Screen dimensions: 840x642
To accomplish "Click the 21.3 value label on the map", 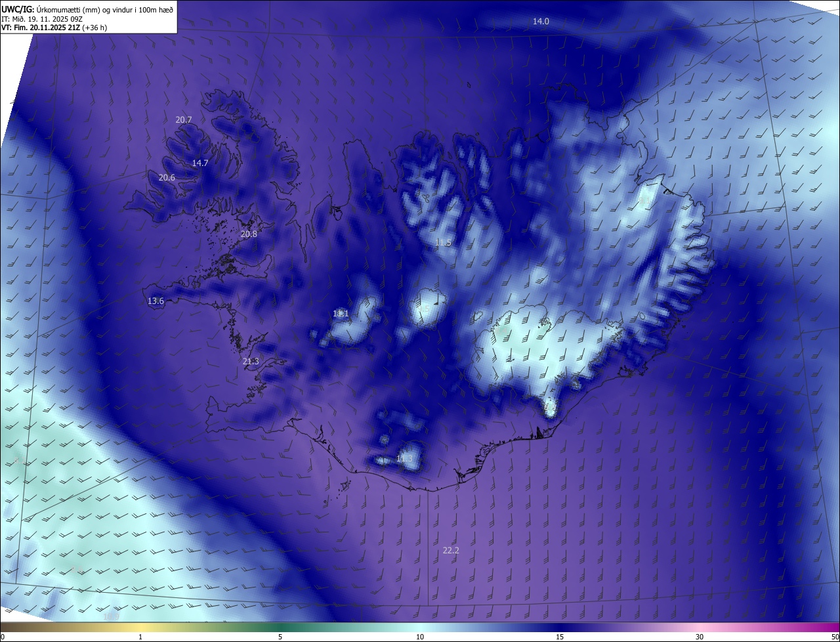I will [251, 362].
